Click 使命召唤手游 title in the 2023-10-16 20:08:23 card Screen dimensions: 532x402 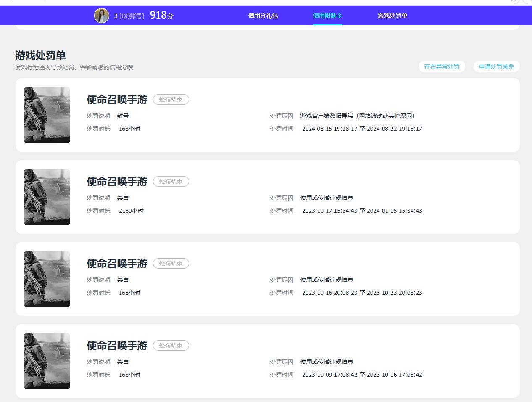click(117, 264)
